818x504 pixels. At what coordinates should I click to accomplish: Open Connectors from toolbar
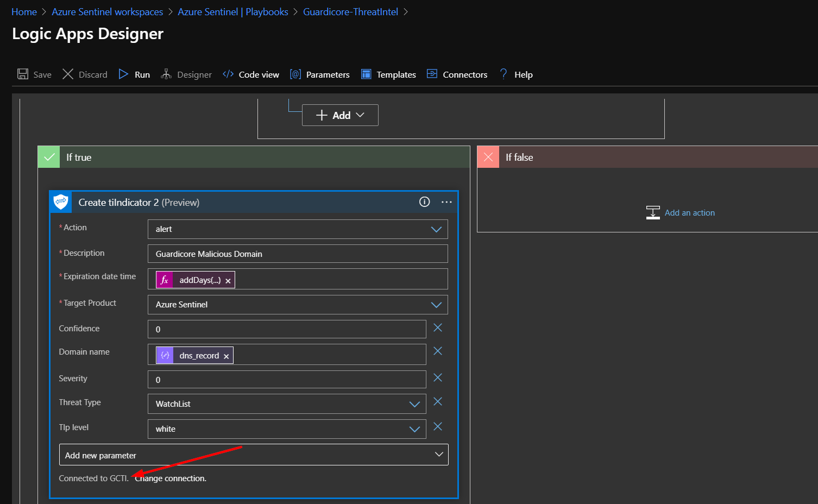[x=457, y=74]
